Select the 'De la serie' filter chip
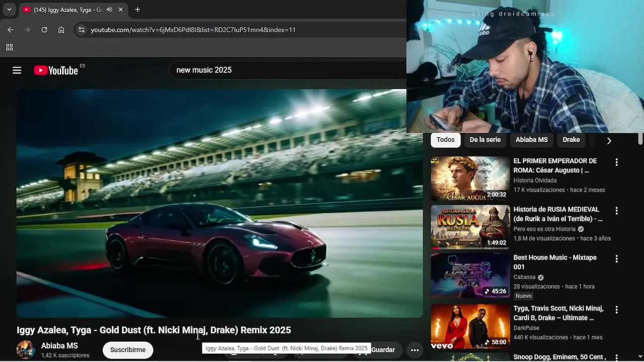The width and height of the screenshot is (644, 362). coord(485,140)
